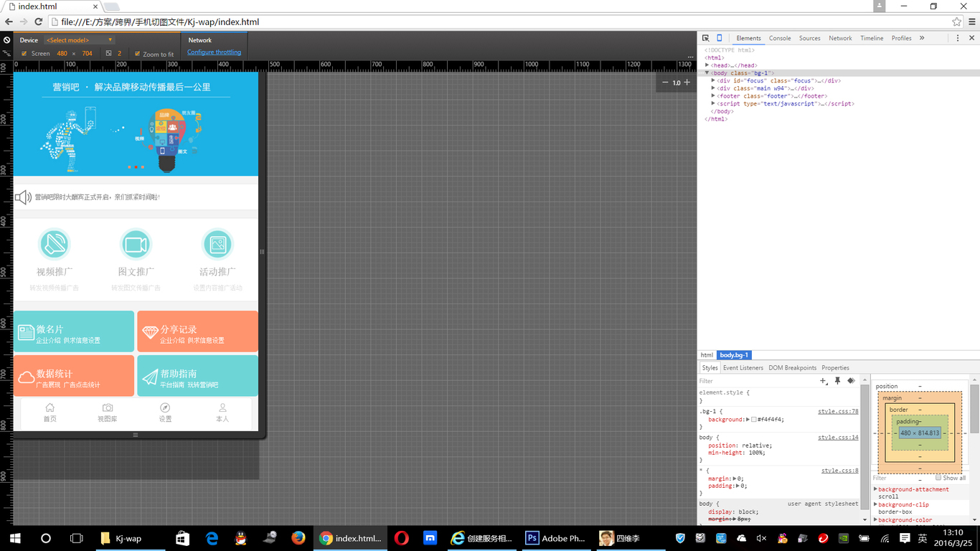Click Configure throttling link

[214, 52]
